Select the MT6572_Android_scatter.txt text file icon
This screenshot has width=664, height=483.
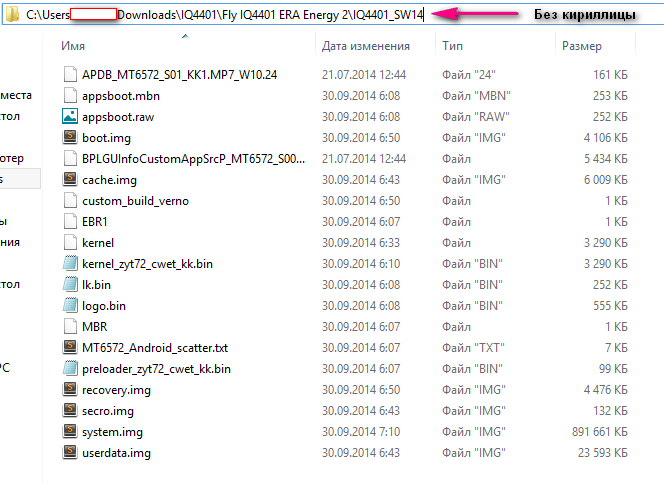[x=69, y=348]
